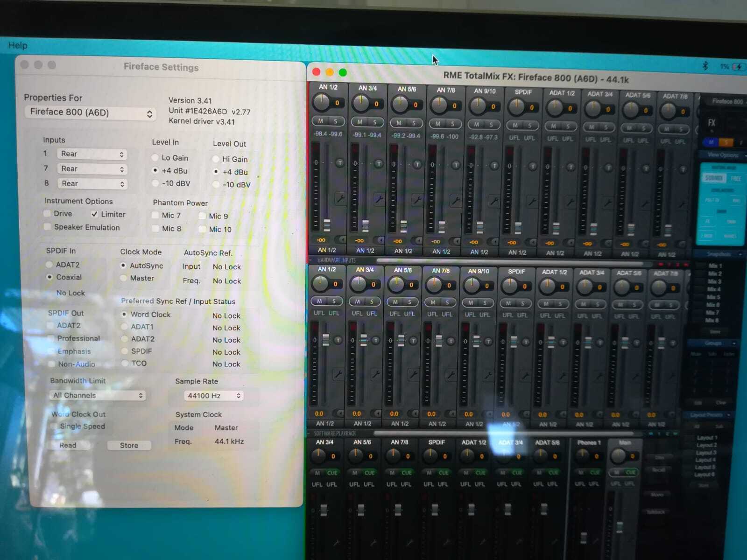
Task: Select Free routing mode in View Options
Action: point(735,179)
